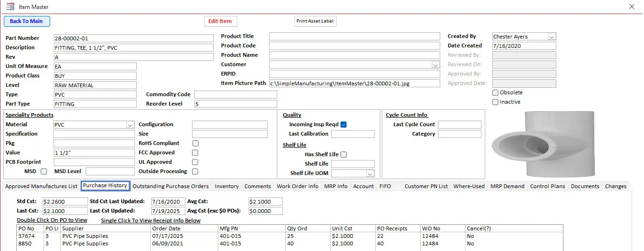Check the FCC Approved box
The height and width of the screenshot is (251, 644).
click(x=195, y=152)
